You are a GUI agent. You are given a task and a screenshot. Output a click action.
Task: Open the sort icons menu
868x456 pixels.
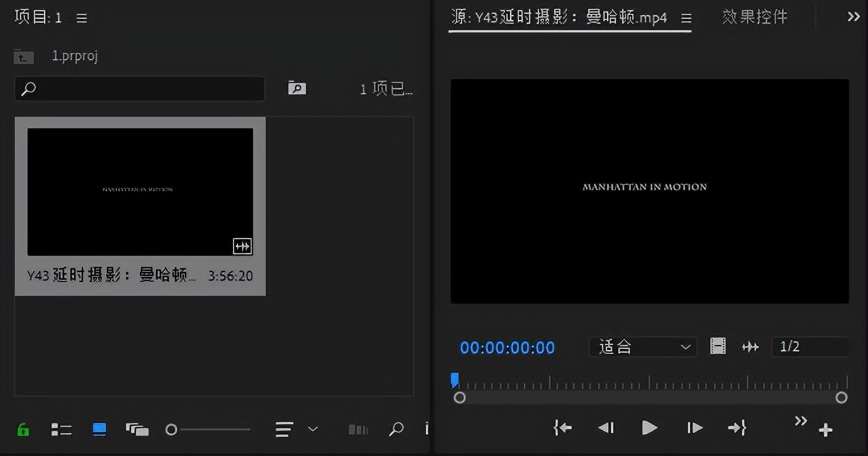tap(284, 430)
